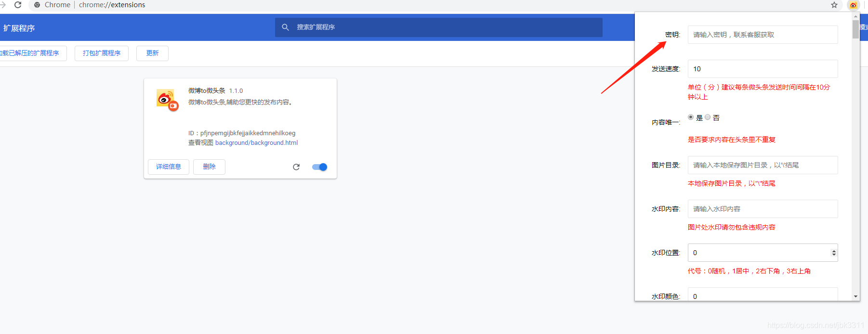
Task: Click the 本地保存图片目录 hint text
Action: click(731, 183)
